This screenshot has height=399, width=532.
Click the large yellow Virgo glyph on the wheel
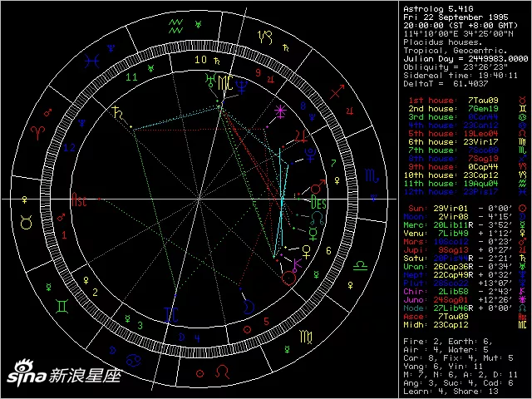(306, 337)
